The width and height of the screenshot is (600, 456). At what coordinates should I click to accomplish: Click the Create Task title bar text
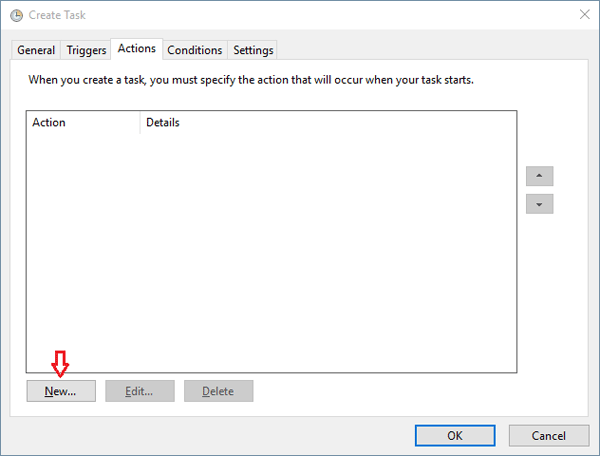click(x=60, y=14)
